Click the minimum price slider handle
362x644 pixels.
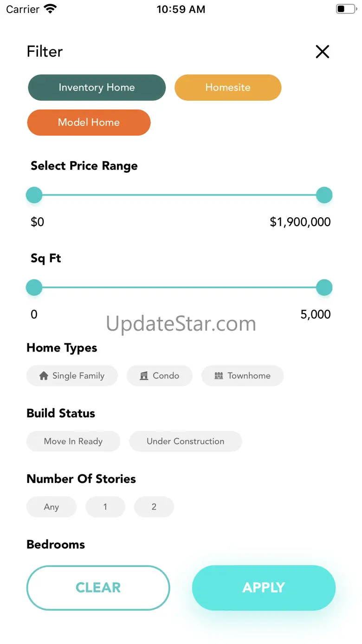[x=34, y=195]
